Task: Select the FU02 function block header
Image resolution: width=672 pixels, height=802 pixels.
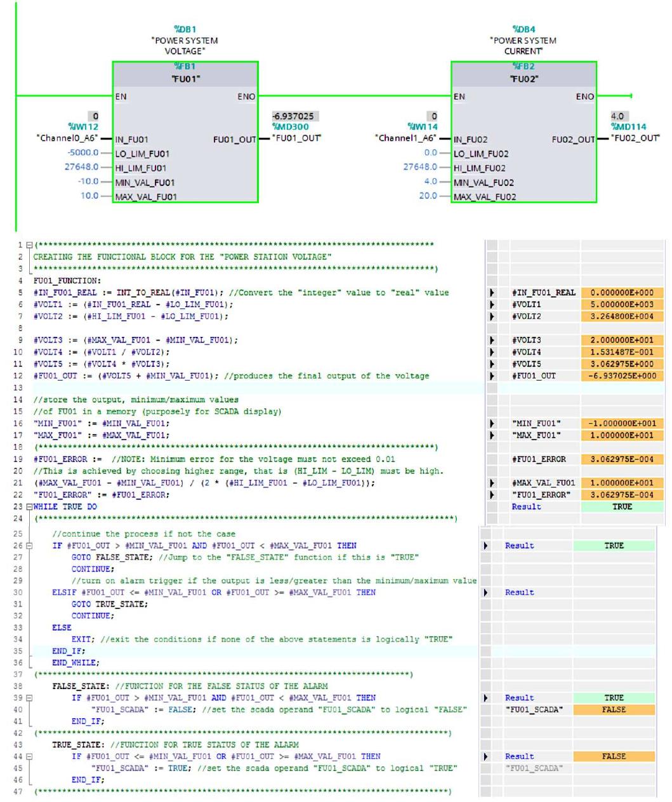Action: click(x=524, y=74)
